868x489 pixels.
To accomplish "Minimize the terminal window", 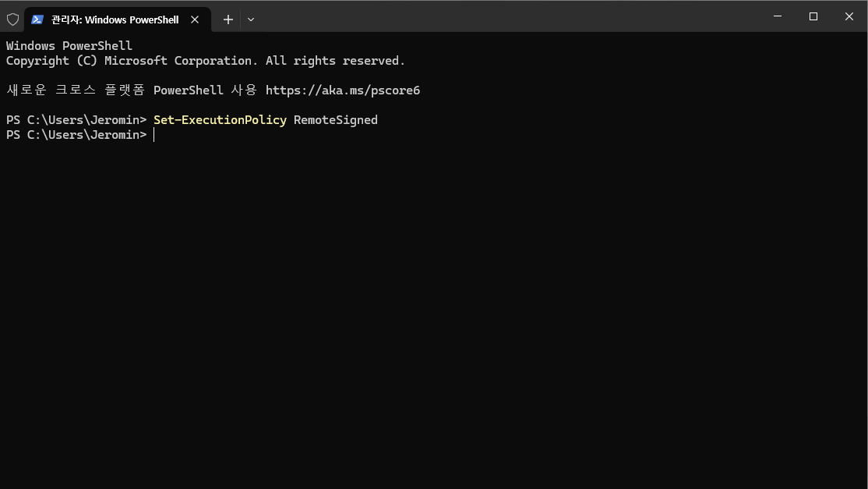I will coord(777,16).
